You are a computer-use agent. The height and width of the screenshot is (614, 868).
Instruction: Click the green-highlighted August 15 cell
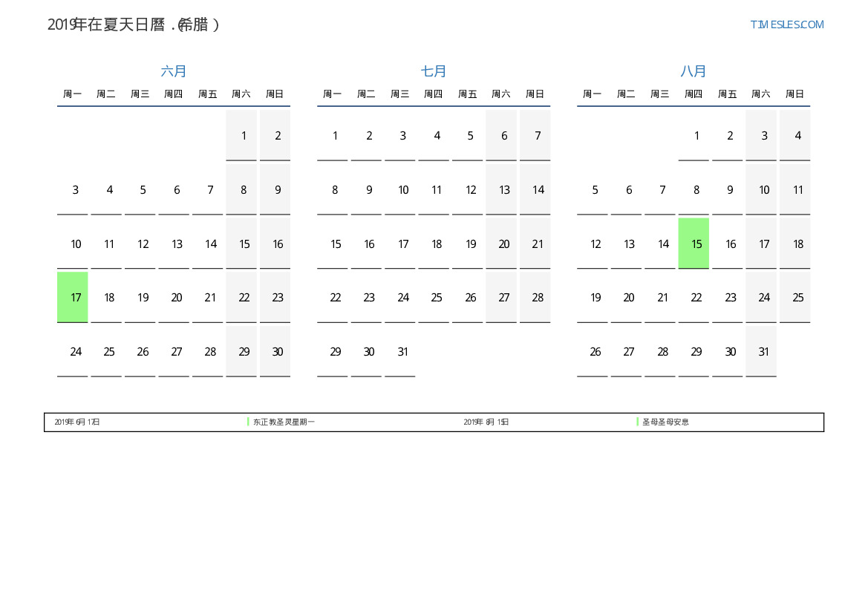[694, 244]
